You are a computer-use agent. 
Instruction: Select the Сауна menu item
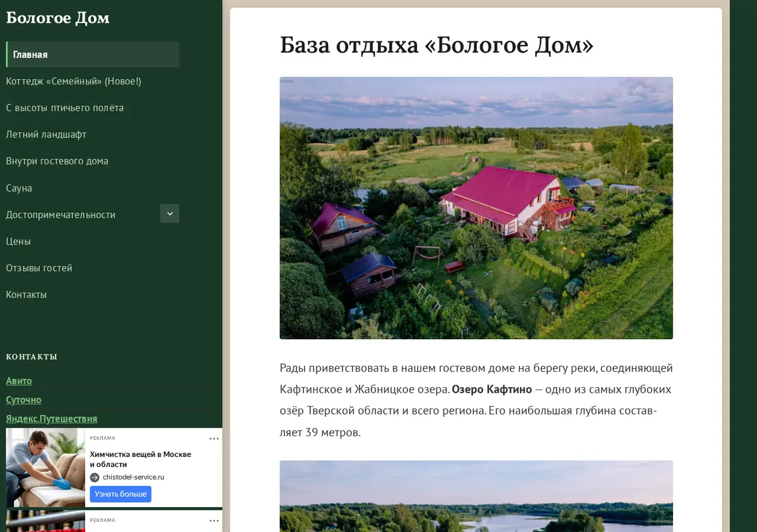pos(19,188)
